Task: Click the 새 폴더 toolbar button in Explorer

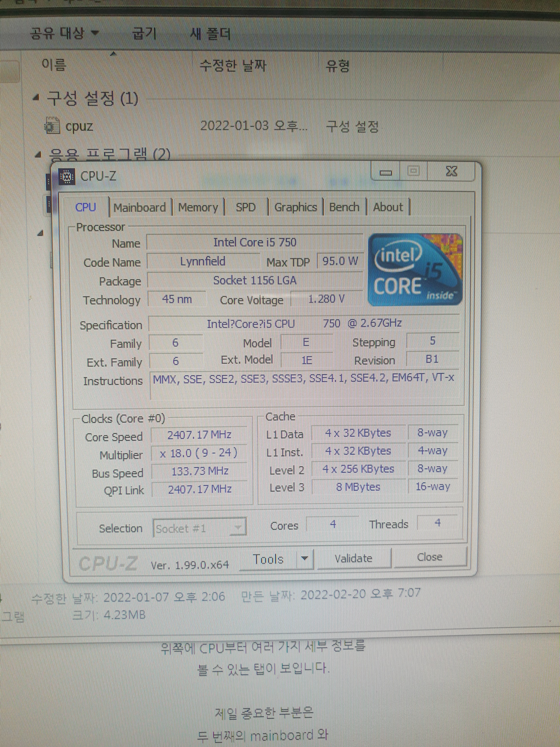Action: tap(210, 34)
